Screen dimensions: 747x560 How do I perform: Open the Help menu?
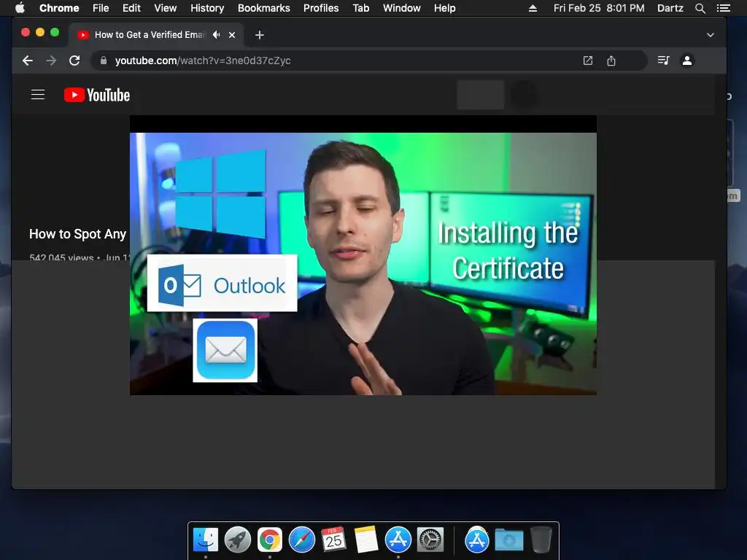pos(444,8)
